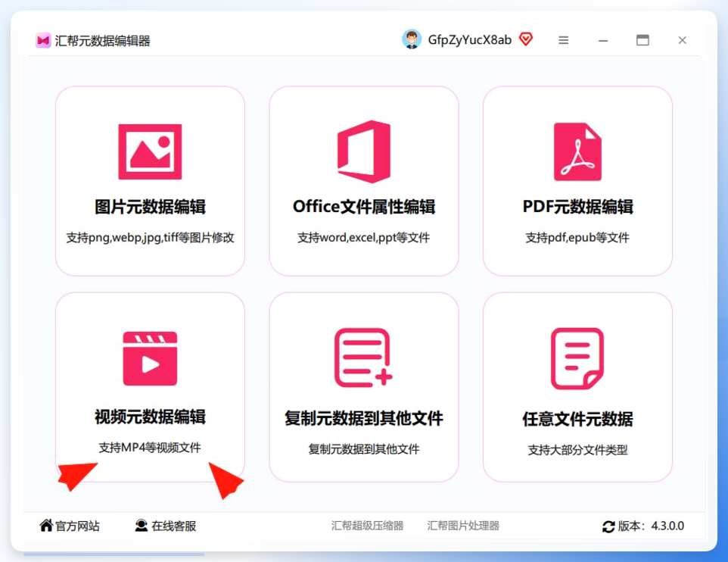Viewport: 728px width, 562px height.
Task: Open the hamburger menu in title bar
Action: pos(563,40)
